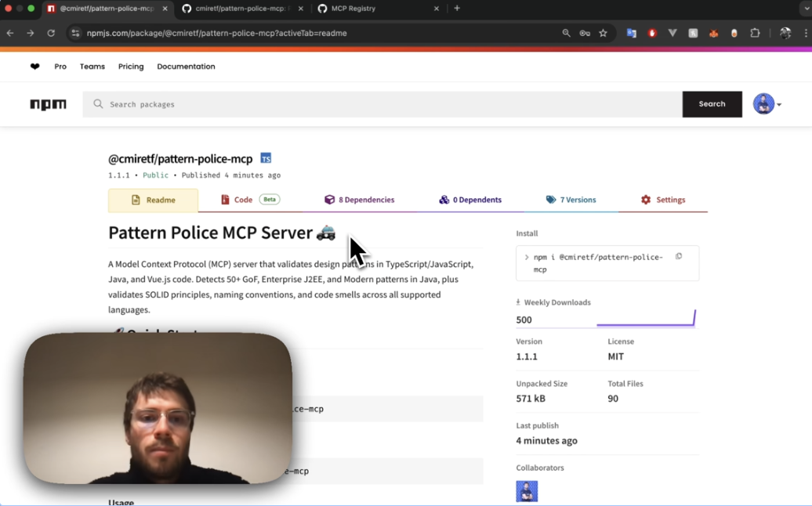The width and height of the screenshot is (812, 506).
Task: Switch to the Readme tab
Action: (154, 200)
